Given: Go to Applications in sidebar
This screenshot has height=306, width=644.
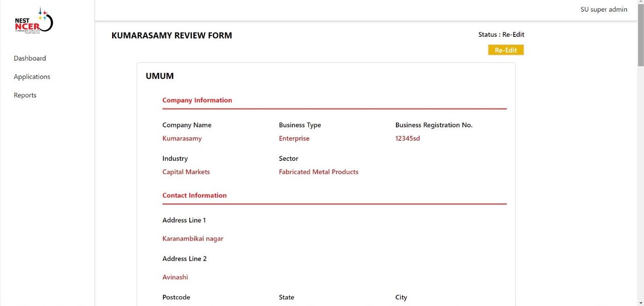Looking at the screenshot, I should click(32, 76).
